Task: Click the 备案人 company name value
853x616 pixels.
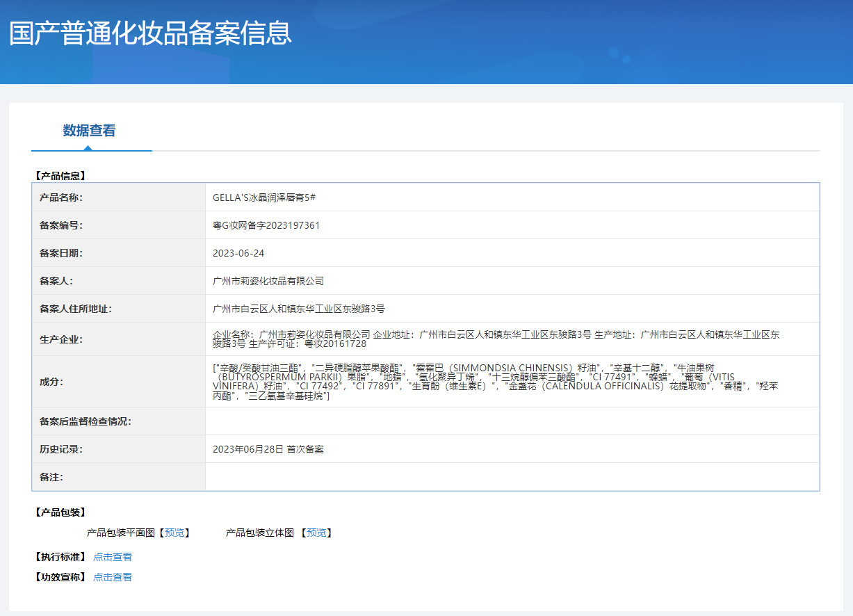Action: (268, 281)
